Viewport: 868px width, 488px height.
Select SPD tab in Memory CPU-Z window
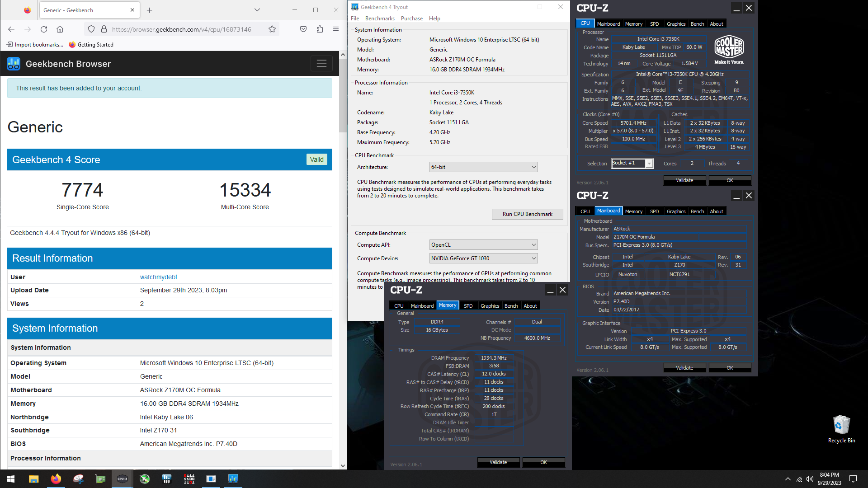[468, 306]
